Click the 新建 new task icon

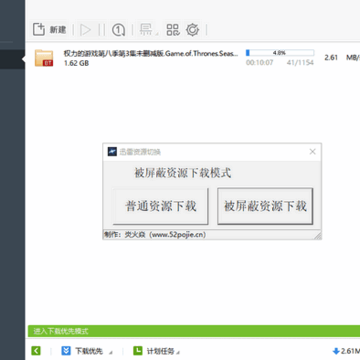point(39,30)
